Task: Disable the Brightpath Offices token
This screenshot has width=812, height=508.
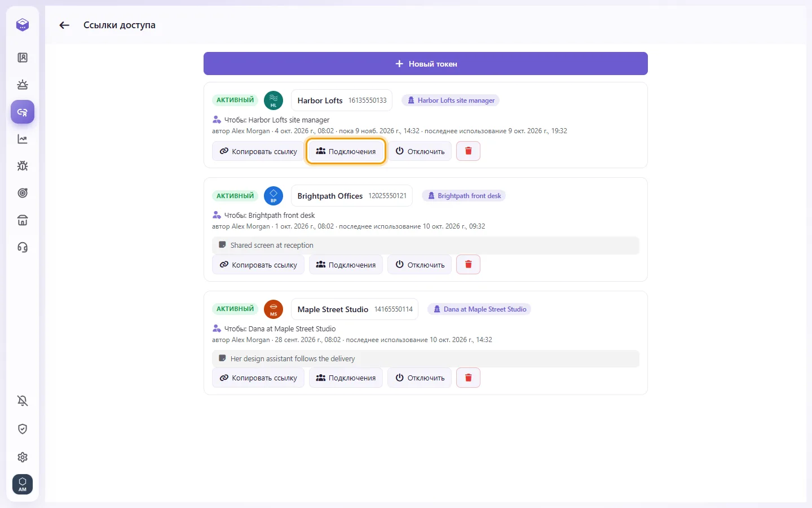Action: point(420,265)
